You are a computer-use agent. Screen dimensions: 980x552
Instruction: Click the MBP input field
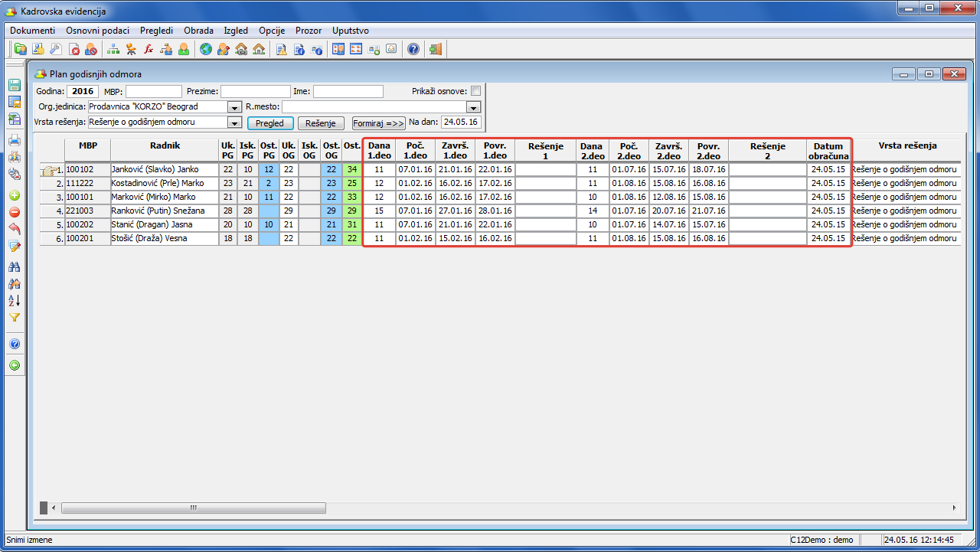pos(154,91)
